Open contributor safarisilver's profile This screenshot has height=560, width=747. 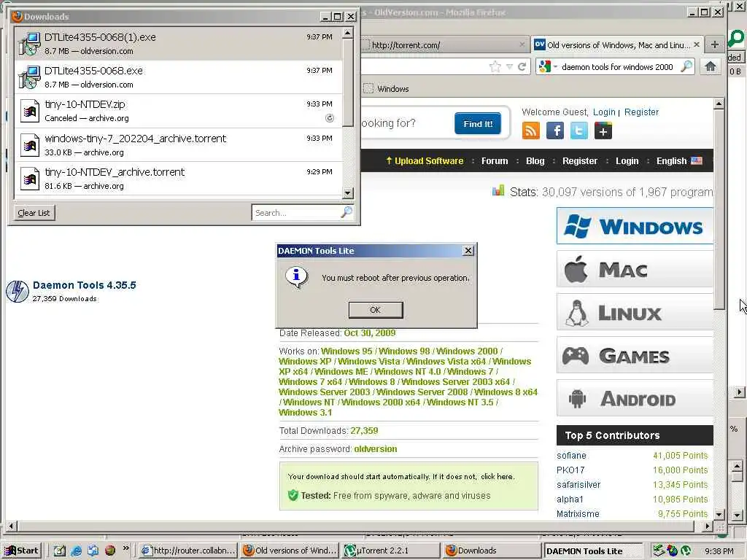click(578, 485)
